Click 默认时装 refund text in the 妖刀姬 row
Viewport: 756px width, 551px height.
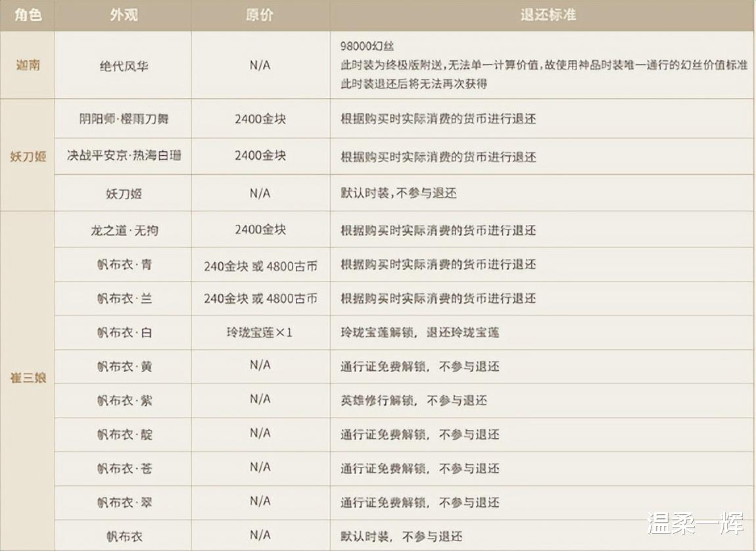[x=398, y=193]
